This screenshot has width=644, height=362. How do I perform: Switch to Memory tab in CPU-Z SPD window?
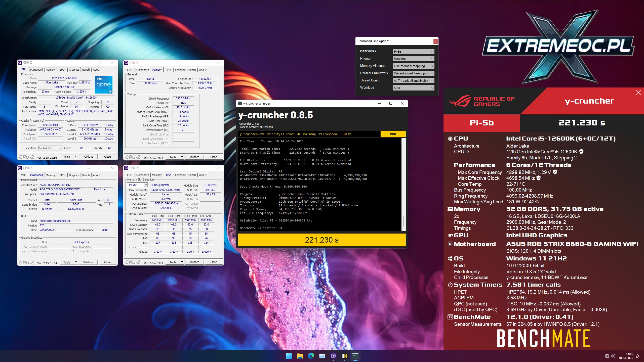(x=157, y=175)
